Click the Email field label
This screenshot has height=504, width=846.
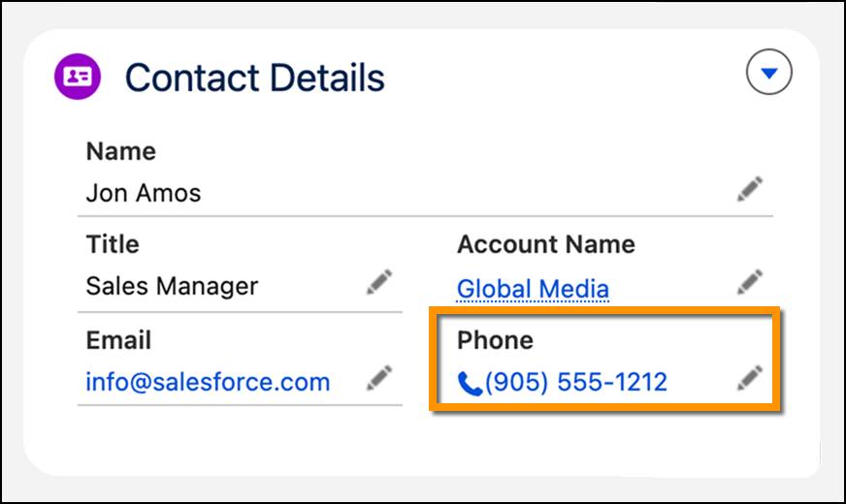118,340
